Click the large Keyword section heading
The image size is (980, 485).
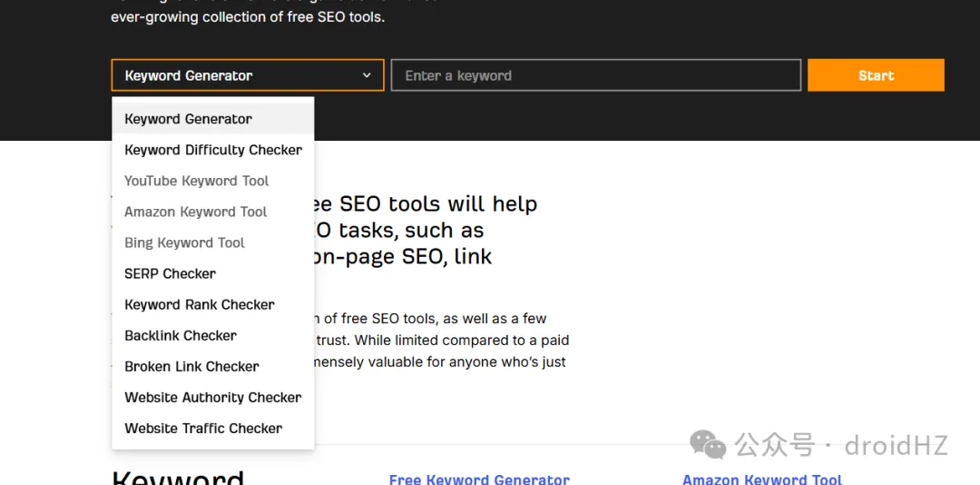pyautogui.click(x=178, y=477)
